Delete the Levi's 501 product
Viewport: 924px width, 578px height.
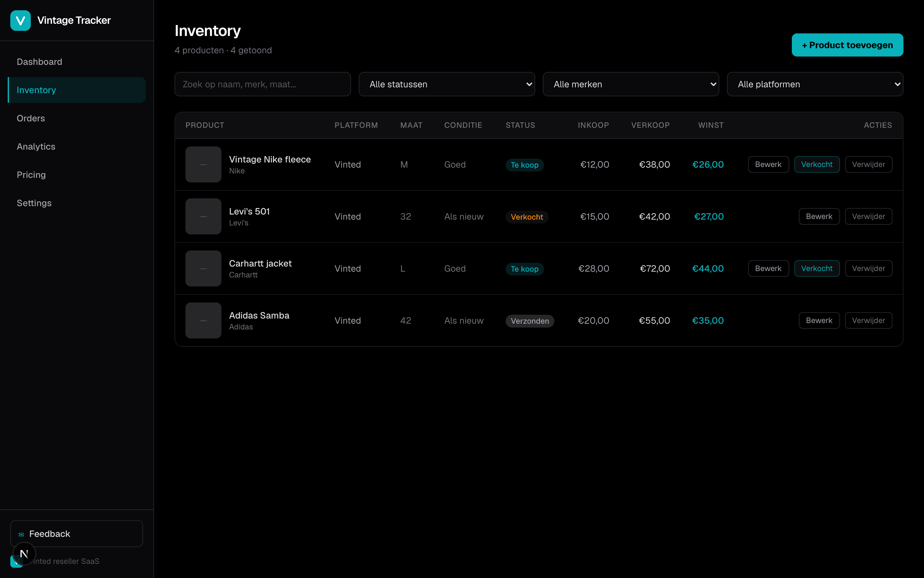(868, 216)
